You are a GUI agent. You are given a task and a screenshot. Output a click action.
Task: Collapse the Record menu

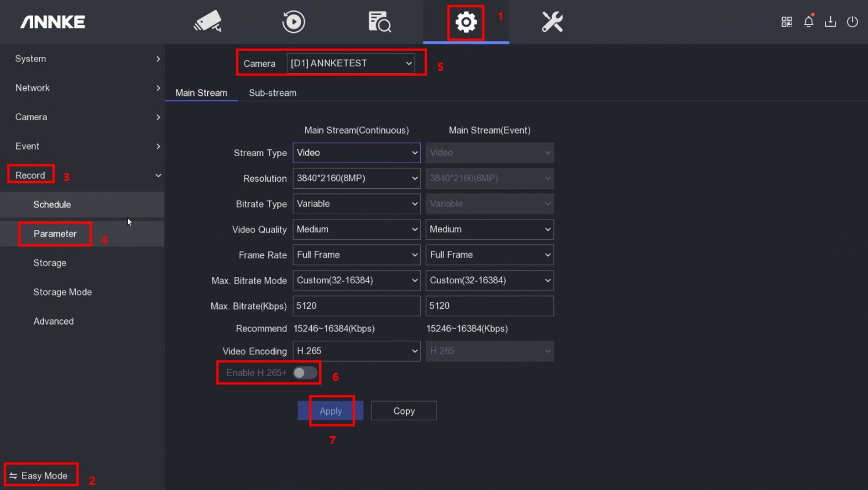[82, 175]
